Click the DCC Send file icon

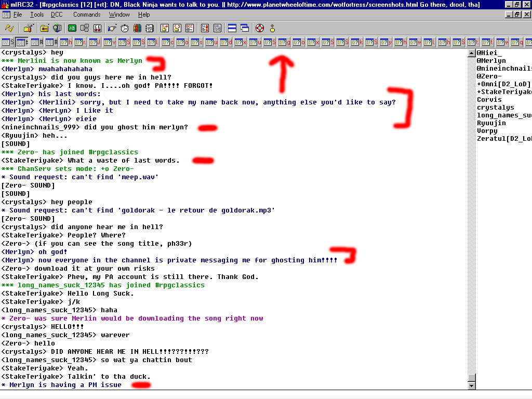pos(164,28)
